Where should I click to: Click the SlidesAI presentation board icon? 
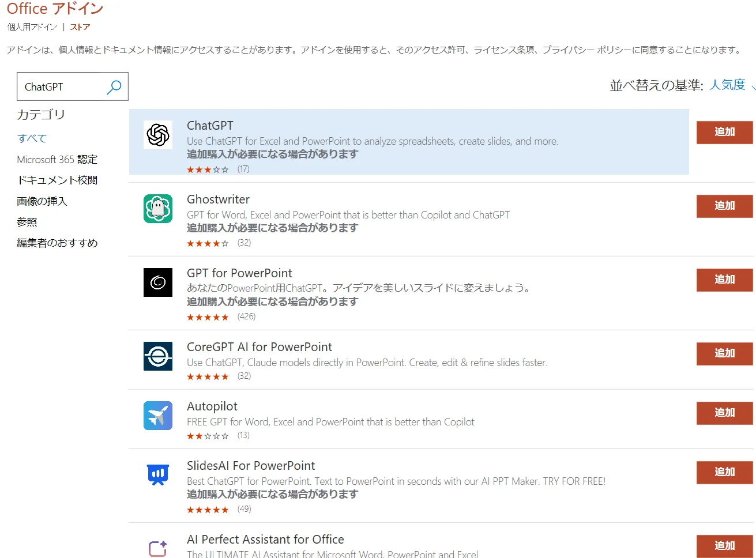(x=158, y=475)
